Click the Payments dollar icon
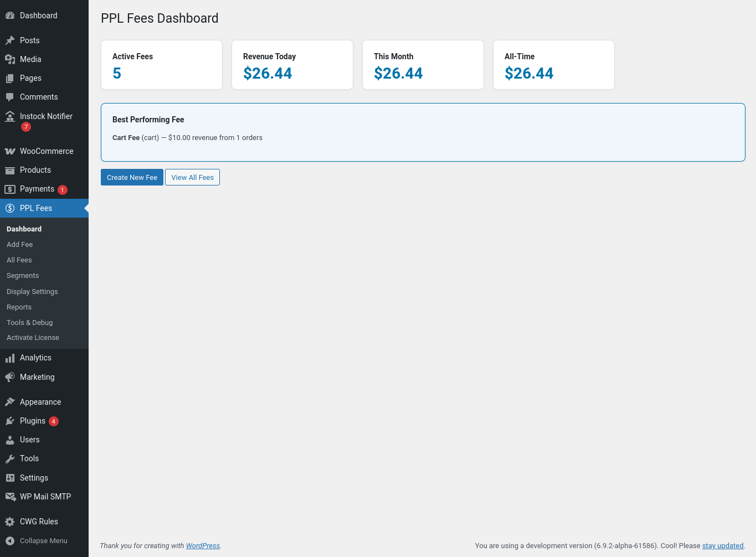The height and width of the screenshot is (557, 756). [x=10, y=189]
